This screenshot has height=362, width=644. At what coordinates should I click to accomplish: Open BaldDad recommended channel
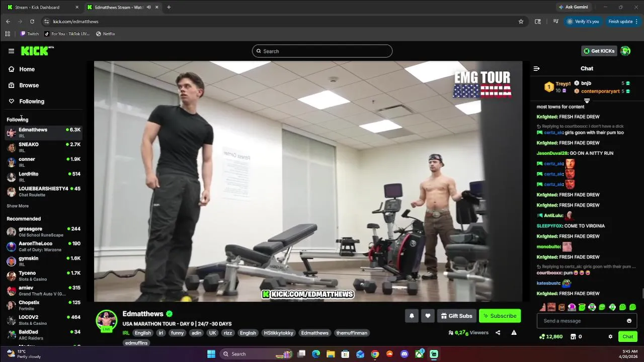[x=43, y=335]
